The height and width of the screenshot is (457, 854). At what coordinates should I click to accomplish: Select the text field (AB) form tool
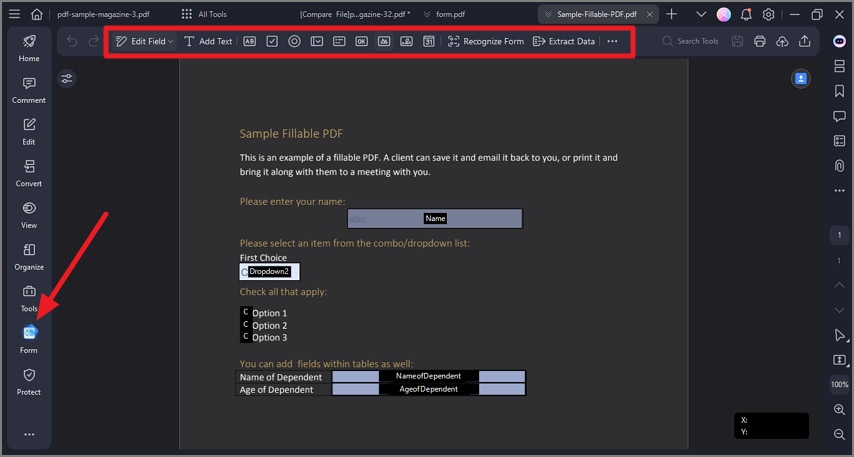(x=249, y=41)
